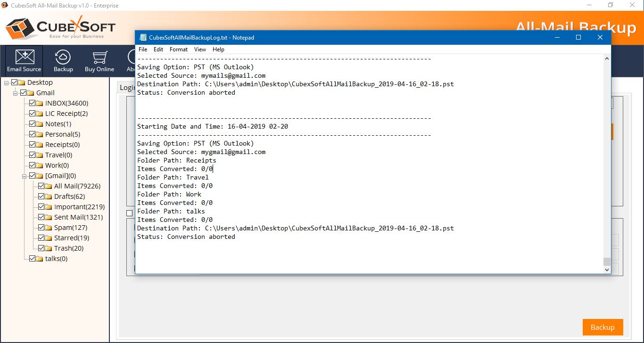Collapse the [Gmail] subfolder node

pos(25,176)
